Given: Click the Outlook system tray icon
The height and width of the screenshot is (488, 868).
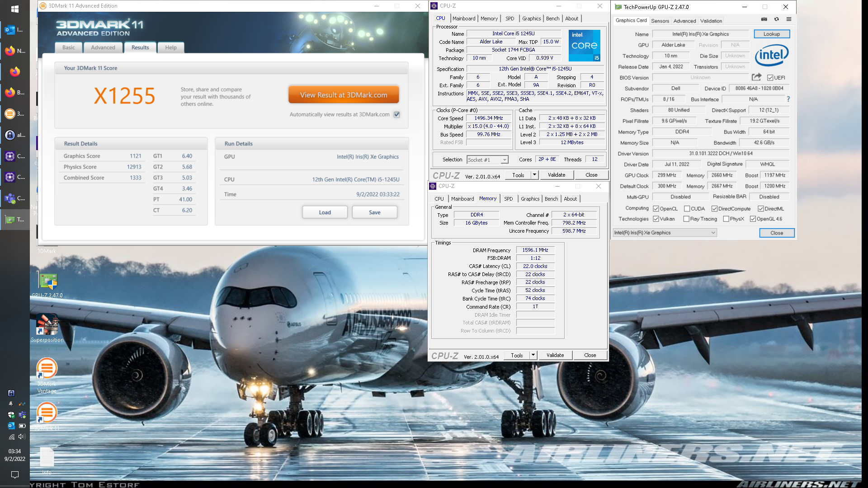Looking at the screenshot, I should coord(11,426).
